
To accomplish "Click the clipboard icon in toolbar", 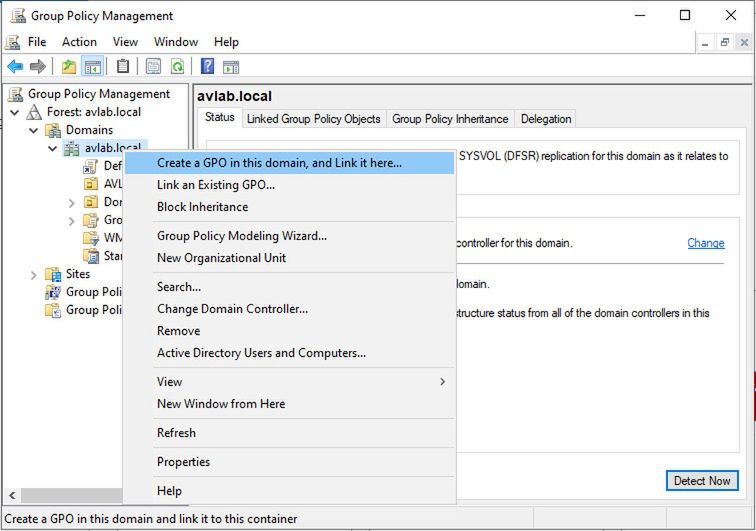I will pyautogui.click(x=123, y=66).
